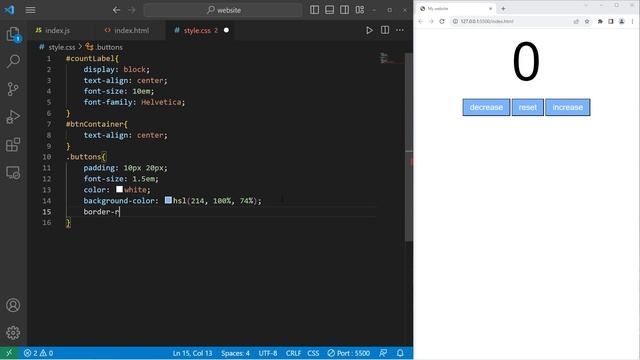Open the browser extensions puzzle icon
640x360 pixels.
[x=600, y=21]
